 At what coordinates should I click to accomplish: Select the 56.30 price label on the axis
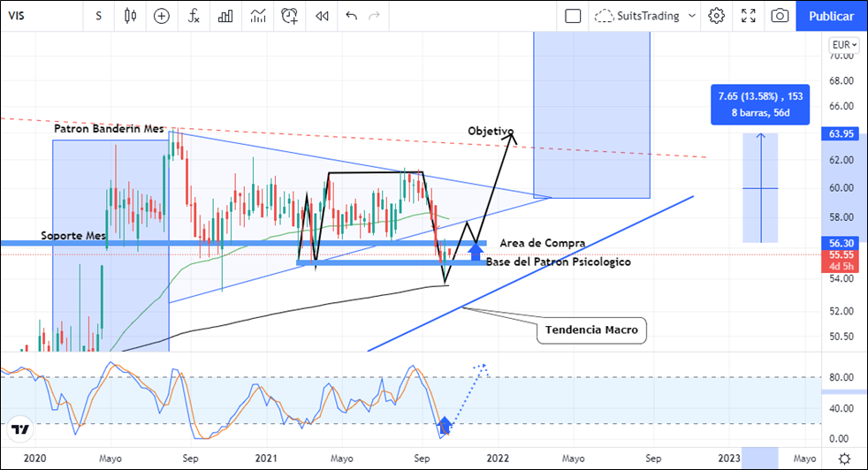(x=843, y=241)
